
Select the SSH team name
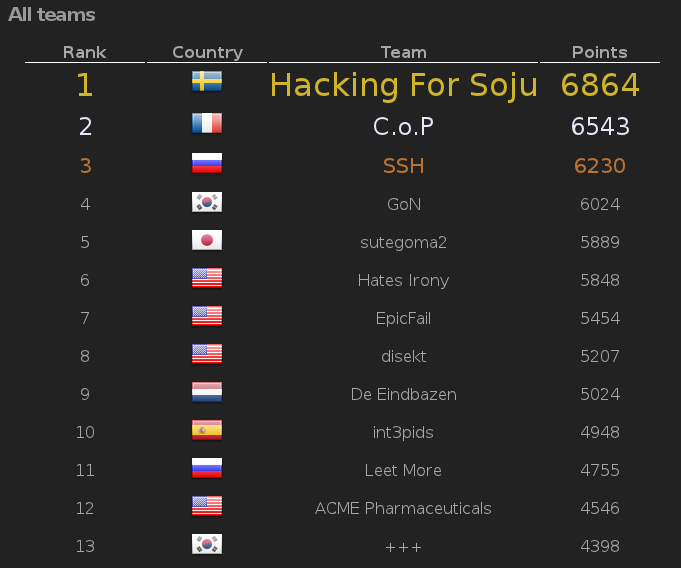[x=403, y=166]
